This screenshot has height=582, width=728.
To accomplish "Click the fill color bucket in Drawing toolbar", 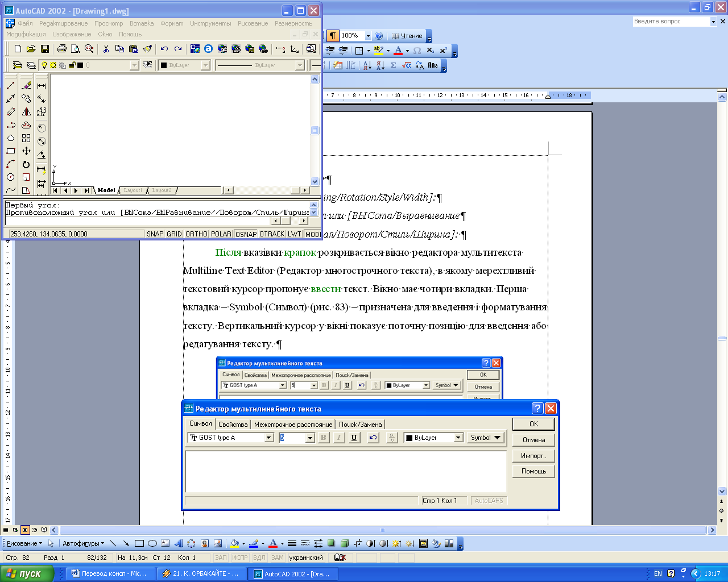I will tap(234, 543).
